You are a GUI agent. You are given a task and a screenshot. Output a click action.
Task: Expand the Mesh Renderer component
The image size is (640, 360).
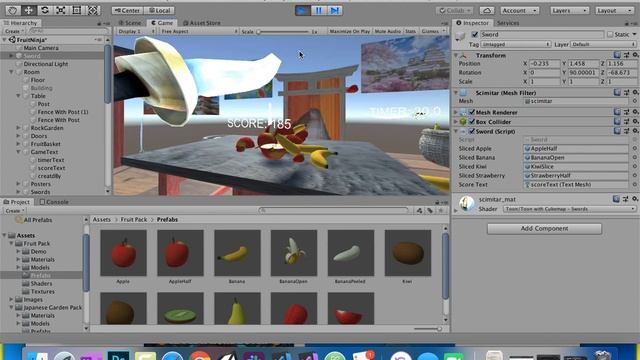pos(456,112)
